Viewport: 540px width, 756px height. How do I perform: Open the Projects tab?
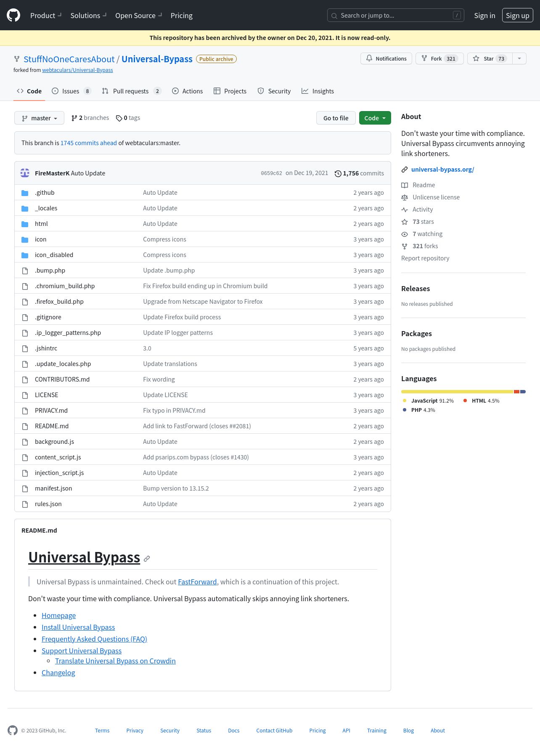[230, 91]
